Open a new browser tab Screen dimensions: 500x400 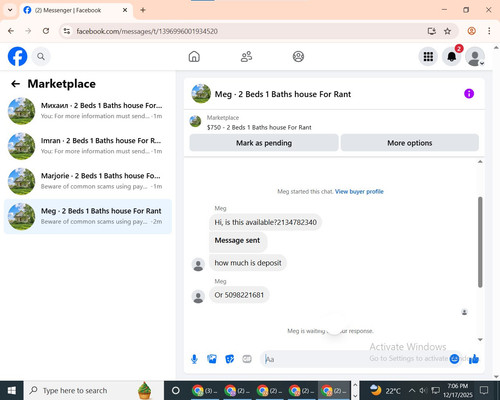(x=143, y=10)
